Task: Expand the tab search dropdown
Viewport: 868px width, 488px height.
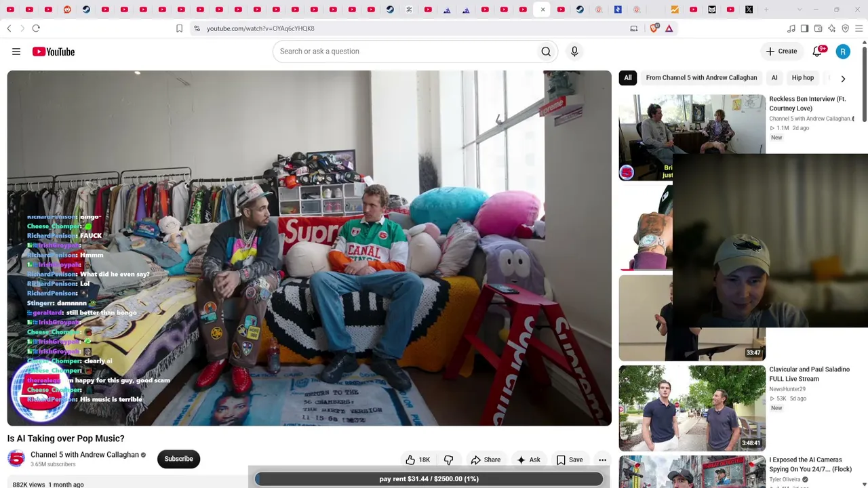Action: [800, 9]
